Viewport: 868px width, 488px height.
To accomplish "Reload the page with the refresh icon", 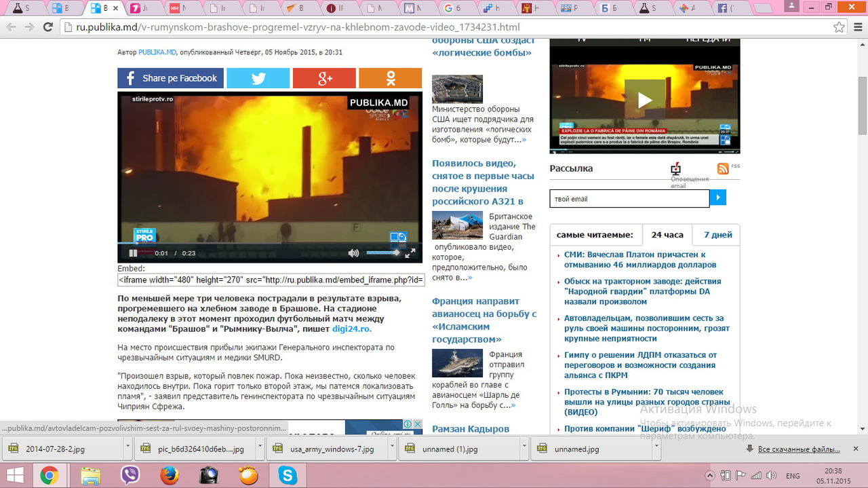I will coord(47,27).
